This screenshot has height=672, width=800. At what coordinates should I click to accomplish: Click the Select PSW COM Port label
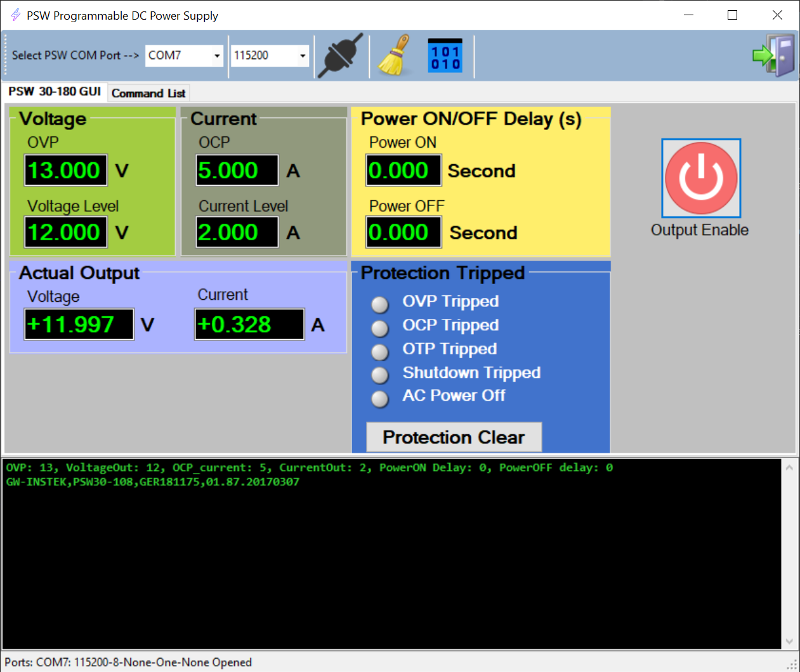tap(75, 56)
